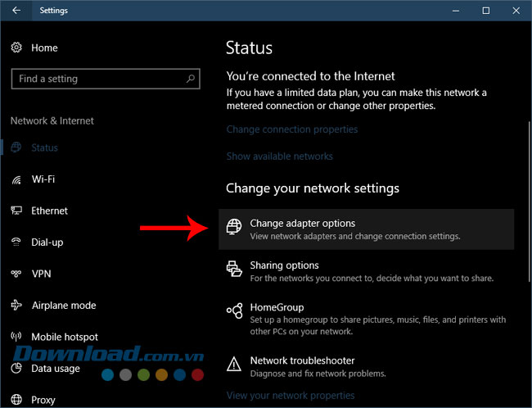This screenshot has height=408, width=532.
Task: Open Sharing options
Action: point(366,271)
